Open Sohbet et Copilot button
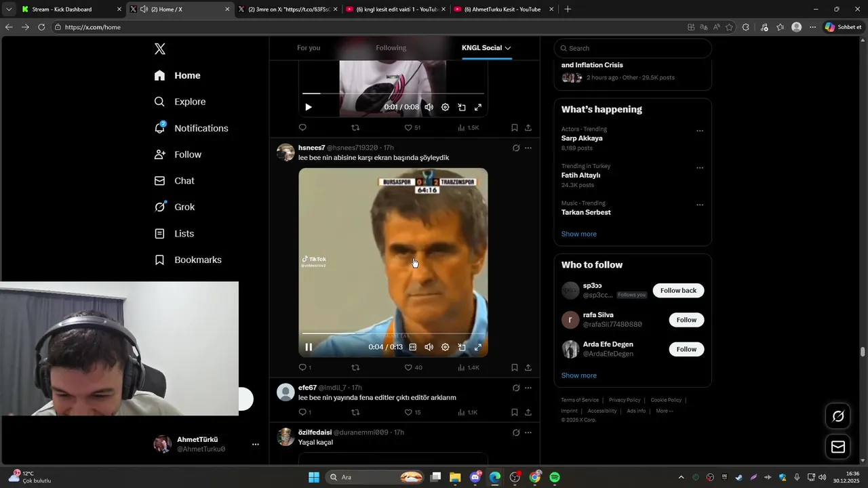Image resolution: width=868 pixels, height=488 pixels. tap(842, 27)
